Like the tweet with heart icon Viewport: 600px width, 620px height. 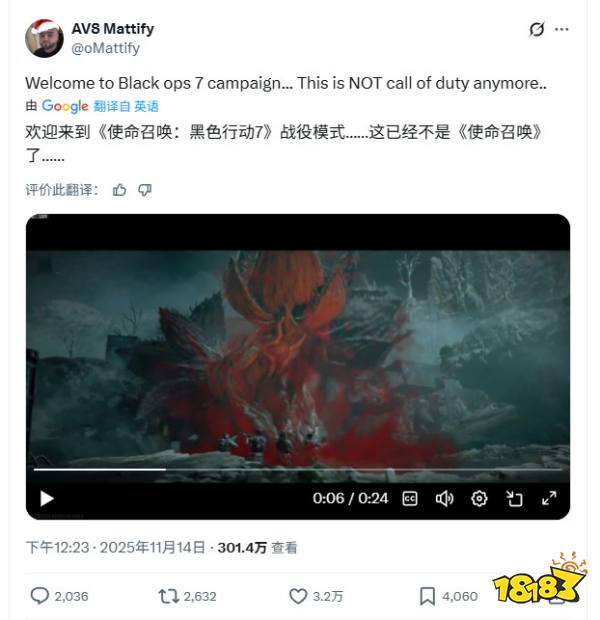coord(298,596)
